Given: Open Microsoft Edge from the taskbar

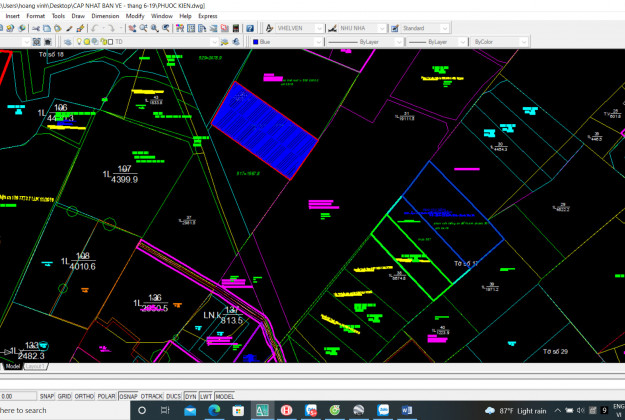Looking at the screenshot, I should (x=214, y=410).
